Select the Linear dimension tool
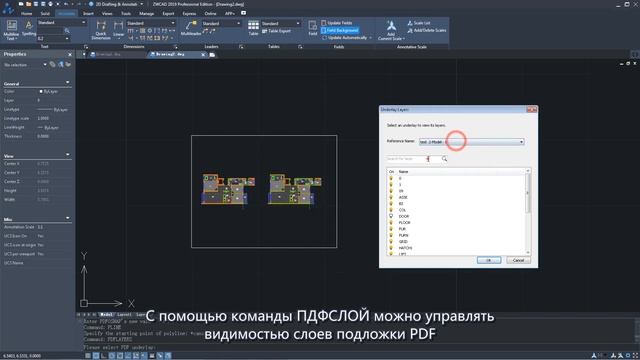Viewport: 640px width, 360px height. point(118,29)
